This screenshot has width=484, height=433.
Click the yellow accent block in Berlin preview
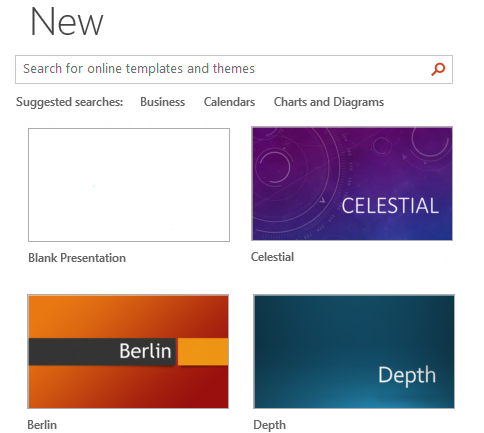[x=203, y=352]
